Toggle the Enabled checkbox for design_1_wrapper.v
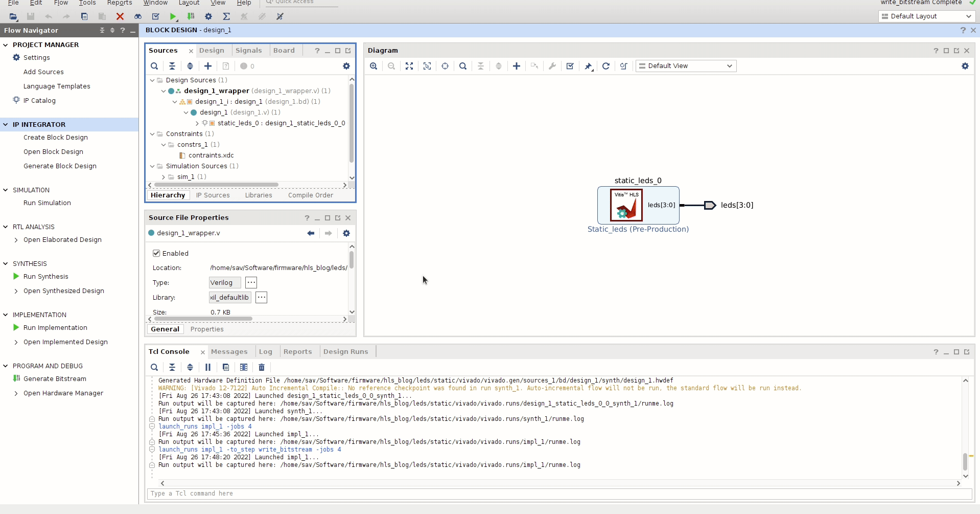Viewport: 980px width, 514px height. coord(156,253)
